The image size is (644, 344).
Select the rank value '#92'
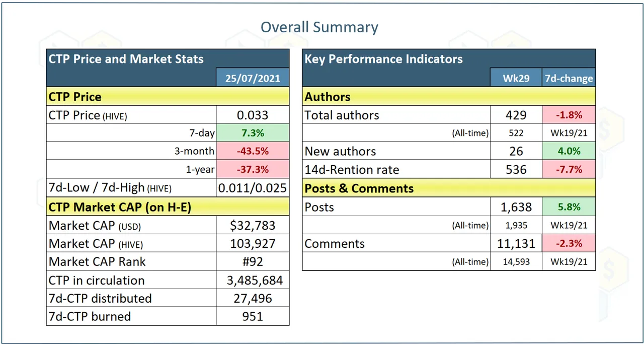click(x=253, y=262)
